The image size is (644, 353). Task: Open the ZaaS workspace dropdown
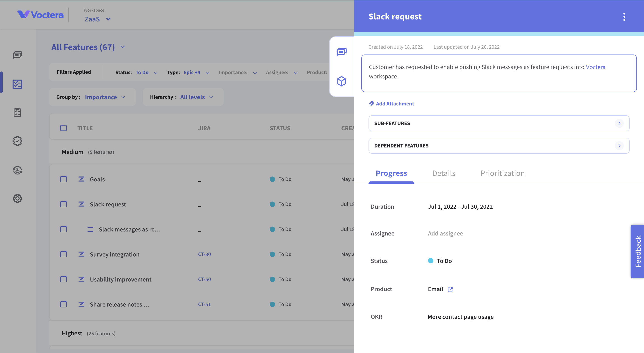click(97, 19)
